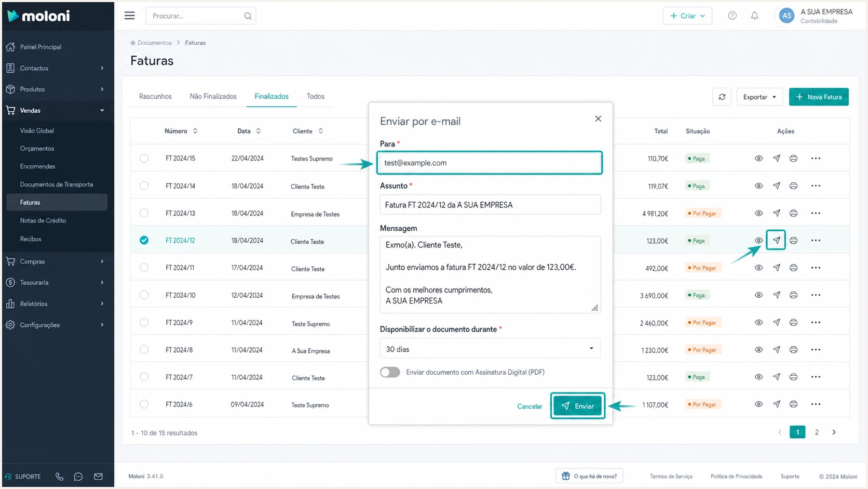868x489 pixels.
Task: Click the support mail envelope icon
Action: click(x=98, y=477)
